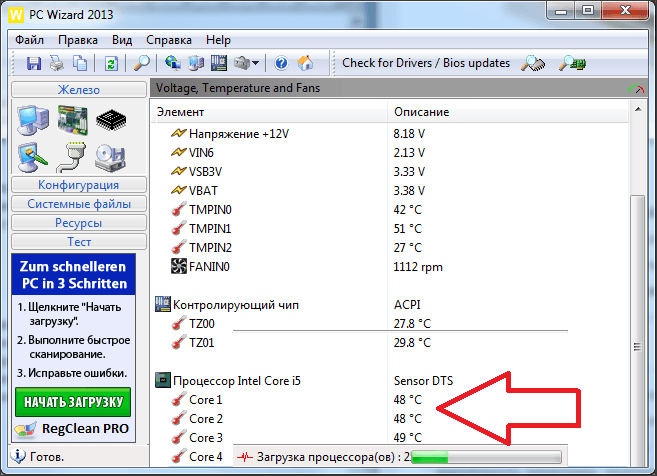Open the Processor chip icon in sidebar
Viewport: 657px width, 476px height.
[110, 122]
